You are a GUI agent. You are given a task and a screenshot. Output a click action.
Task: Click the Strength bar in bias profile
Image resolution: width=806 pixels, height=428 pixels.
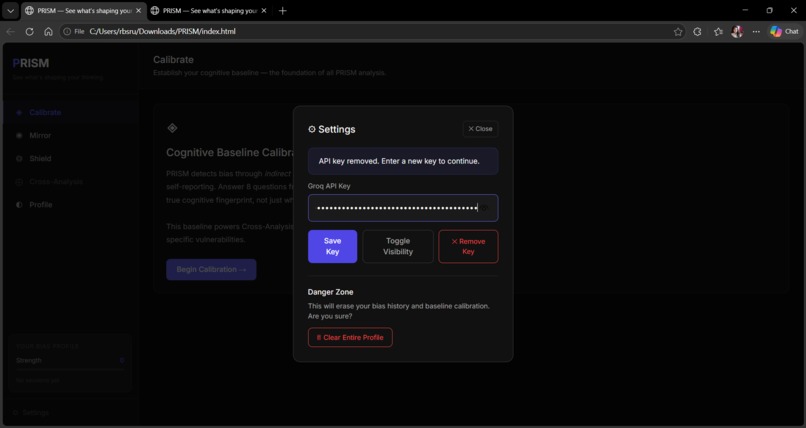click(70, 368)
